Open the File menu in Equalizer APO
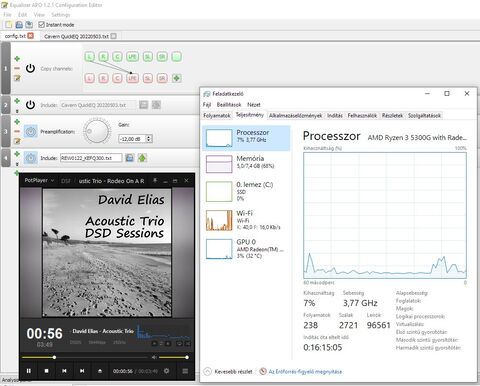480x386 pixels. (7, 15)
